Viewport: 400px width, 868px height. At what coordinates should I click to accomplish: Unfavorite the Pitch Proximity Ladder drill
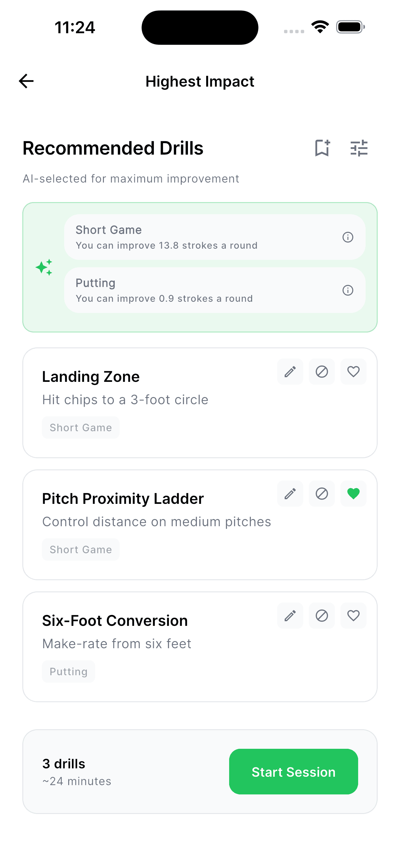tap(353, 494)
